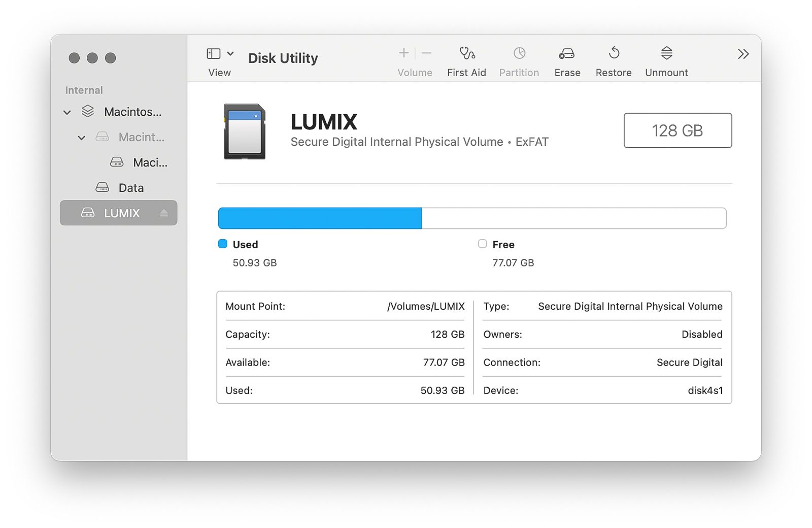Image resolution: width=812 pixels, height=528 pixels.
Task: Select the Data volume in the sidebar
Action: (130, 188)
